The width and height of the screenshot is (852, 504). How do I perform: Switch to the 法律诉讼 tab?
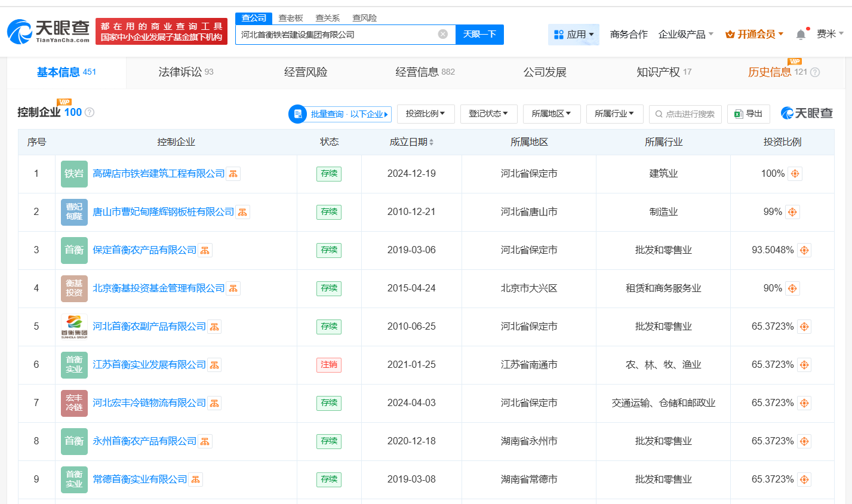pos(186,72)
